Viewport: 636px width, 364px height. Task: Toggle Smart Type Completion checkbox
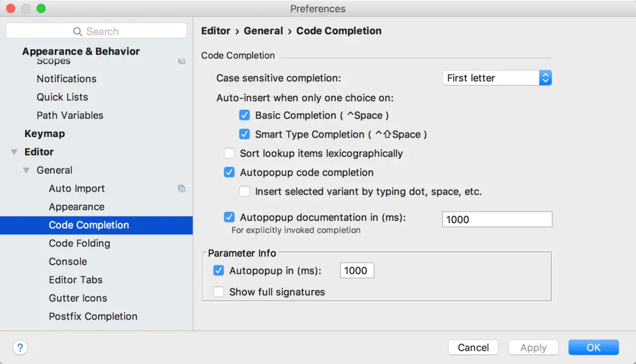[244, 134]
